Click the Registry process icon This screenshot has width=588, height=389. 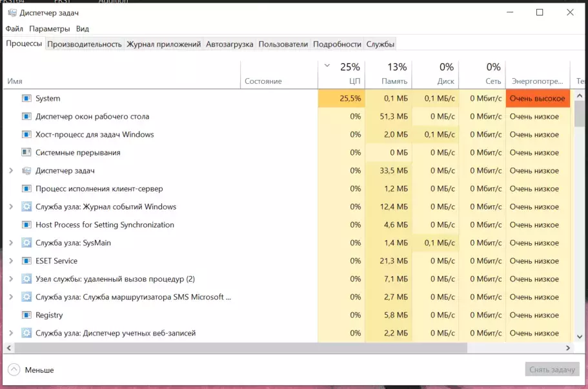26,315
